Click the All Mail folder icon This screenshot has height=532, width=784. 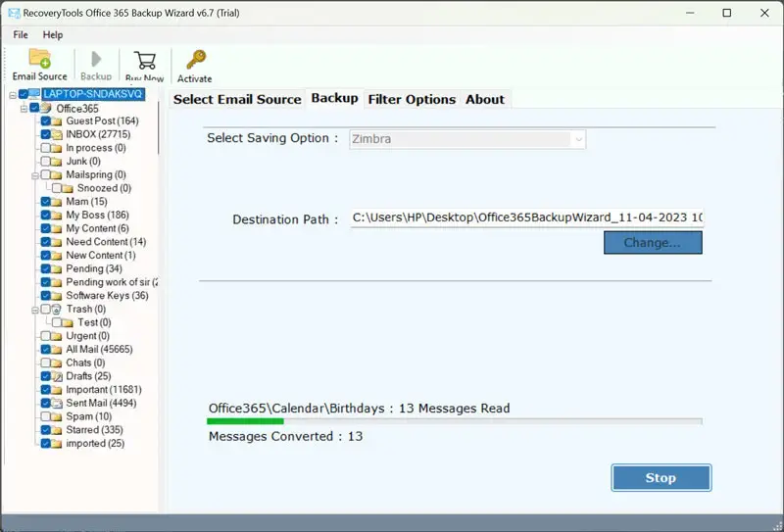coord(57,350)
